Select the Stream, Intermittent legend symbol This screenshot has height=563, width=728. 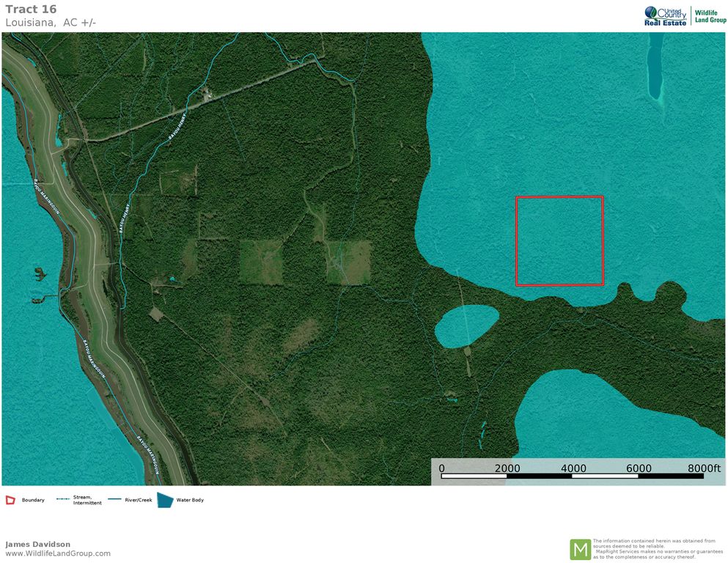(62, 500)
